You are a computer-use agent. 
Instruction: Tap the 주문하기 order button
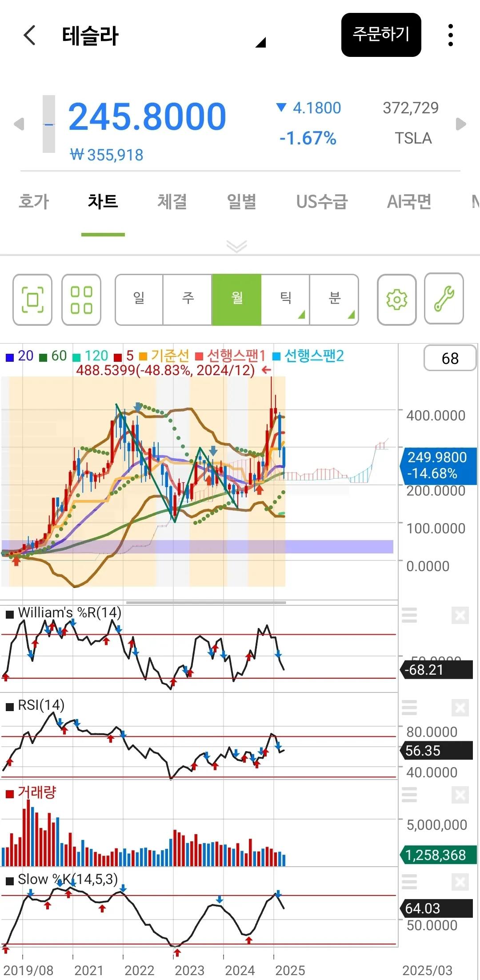381,35
